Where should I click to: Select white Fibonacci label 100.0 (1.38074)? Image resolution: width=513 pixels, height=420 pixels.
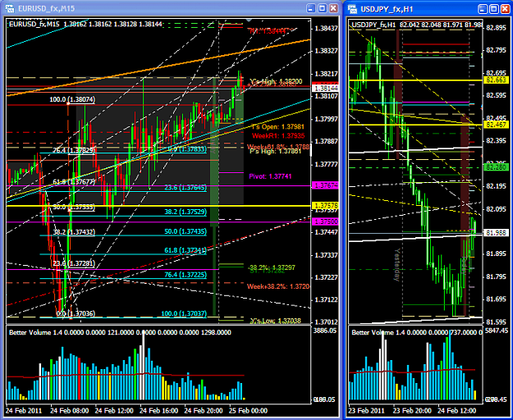click(x=72, y=99)
